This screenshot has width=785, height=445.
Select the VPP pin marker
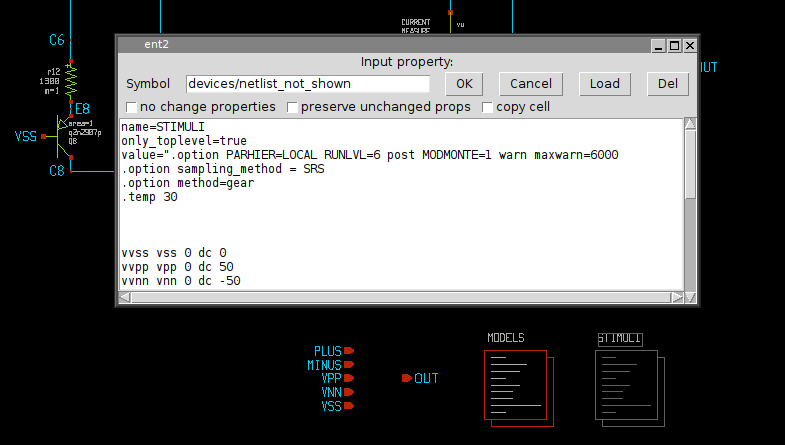349,379
